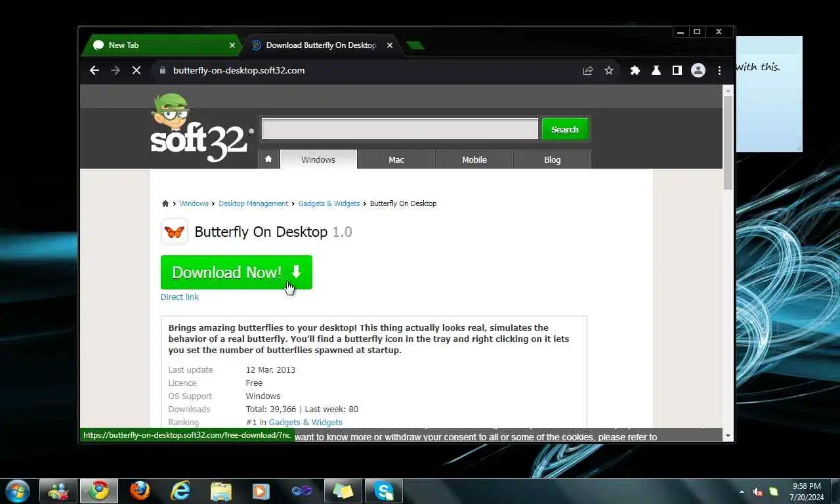Open Chrome Labs flask icon

pyautogui.click(x=656, y=70)
